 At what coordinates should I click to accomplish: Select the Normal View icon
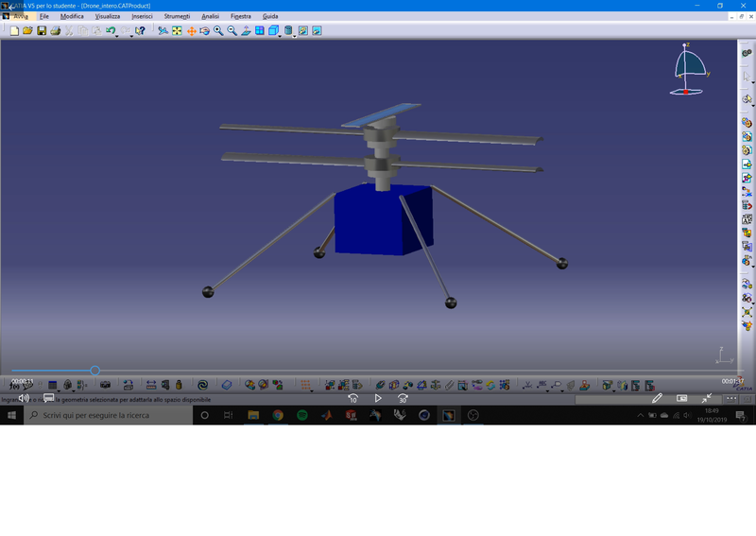click(246, 31)
